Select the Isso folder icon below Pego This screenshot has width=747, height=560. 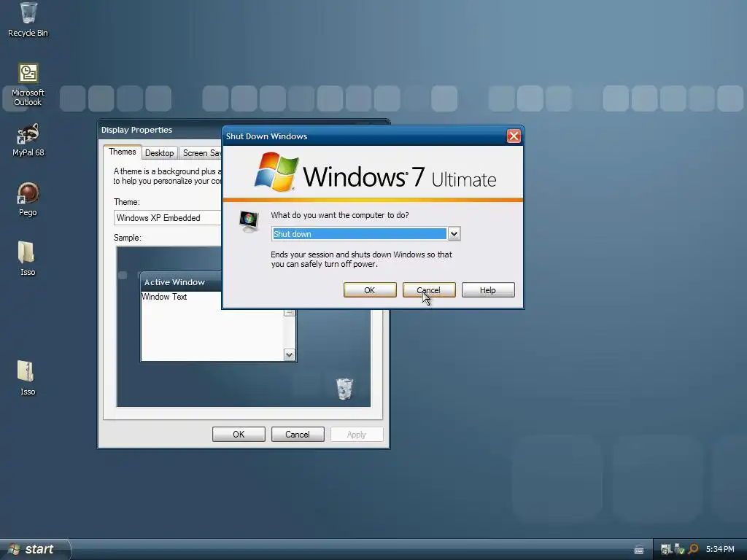coord(27,259)
